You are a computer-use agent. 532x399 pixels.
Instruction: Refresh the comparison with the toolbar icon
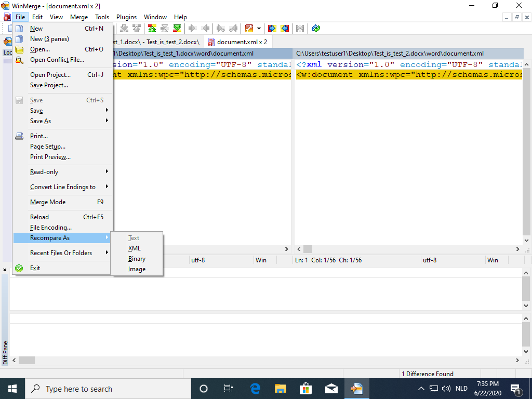click(316, 29)
